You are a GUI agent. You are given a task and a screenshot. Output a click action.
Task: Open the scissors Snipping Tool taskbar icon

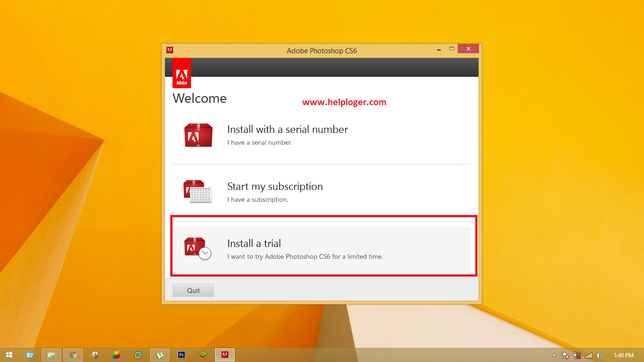point(95,355)
